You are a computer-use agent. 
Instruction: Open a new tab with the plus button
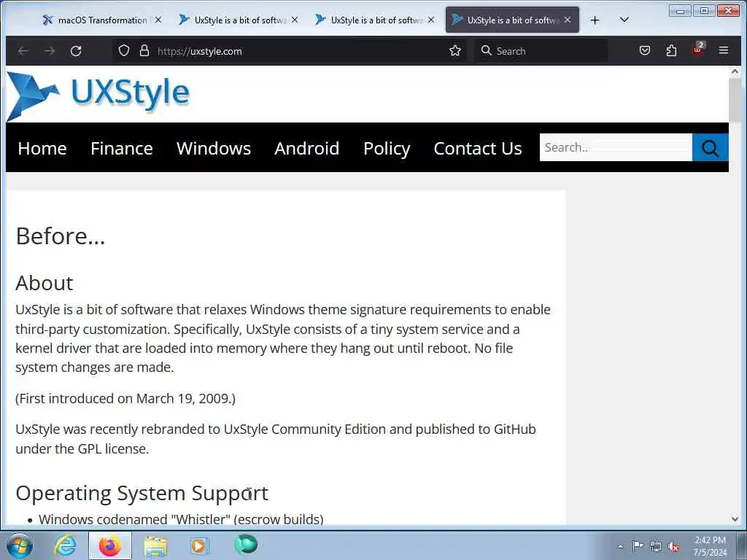[595, 20]
